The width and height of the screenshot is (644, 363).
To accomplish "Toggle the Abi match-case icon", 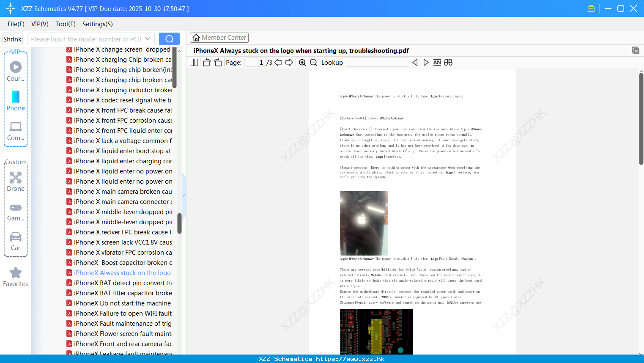I will pos(437,62).
